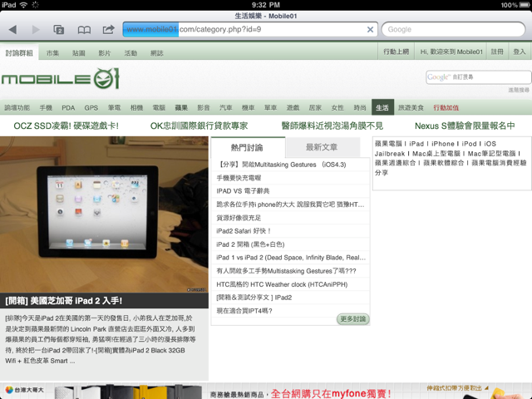The height and width of the screenshot is (399, 532).
Task: Open the red 行動加值 link
Action: (x=446, y=107)
